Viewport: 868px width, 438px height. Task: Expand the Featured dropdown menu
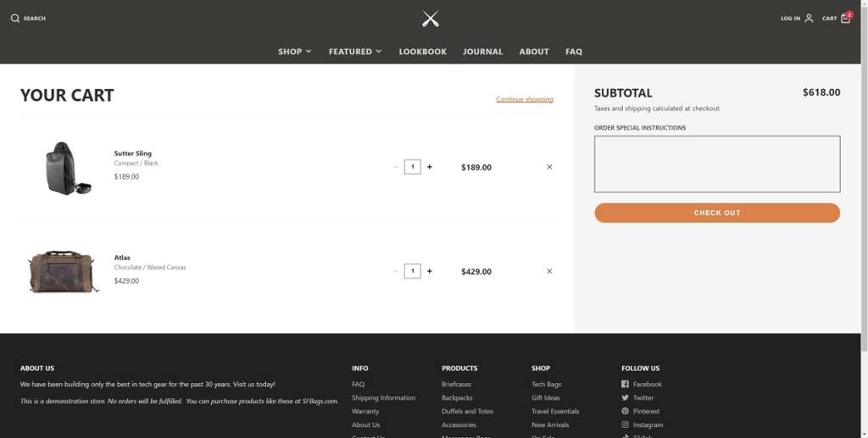click(354, 52)
